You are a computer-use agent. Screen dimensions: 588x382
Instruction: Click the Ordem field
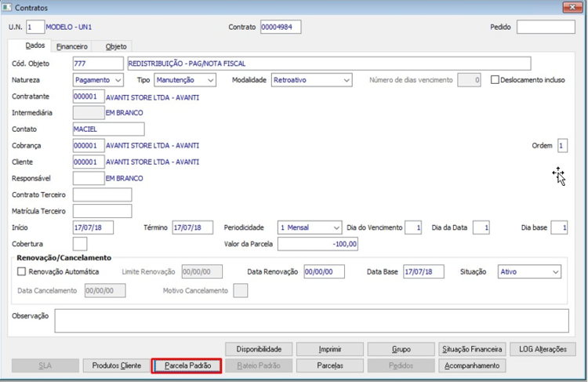click(x=562, y=146)
